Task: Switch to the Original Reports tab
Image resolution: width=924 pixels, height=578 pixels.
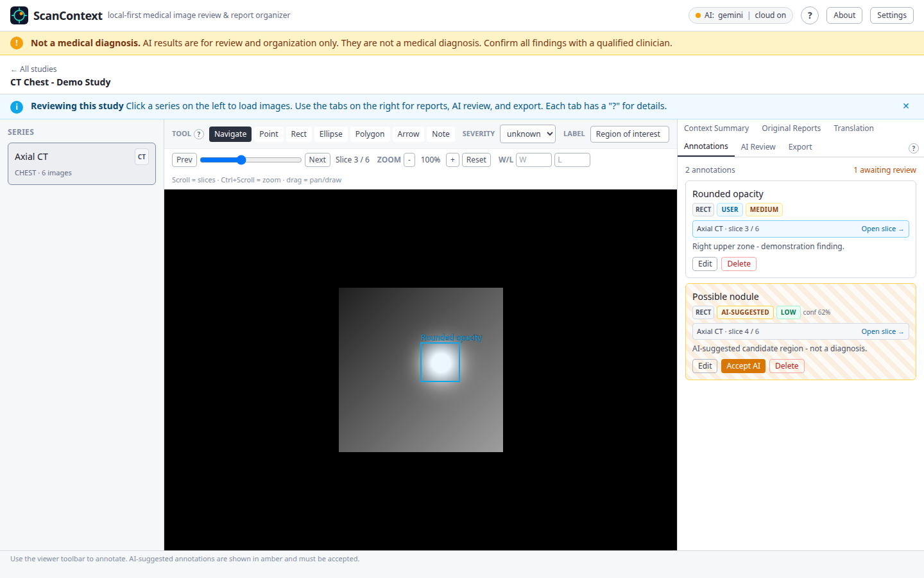Action: pyautogui.click(x=791, y=128)
